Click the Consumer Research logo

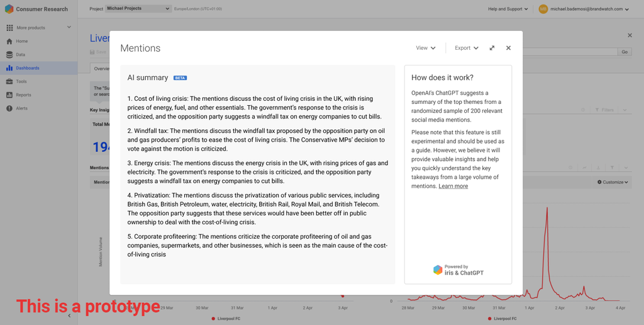9,9
